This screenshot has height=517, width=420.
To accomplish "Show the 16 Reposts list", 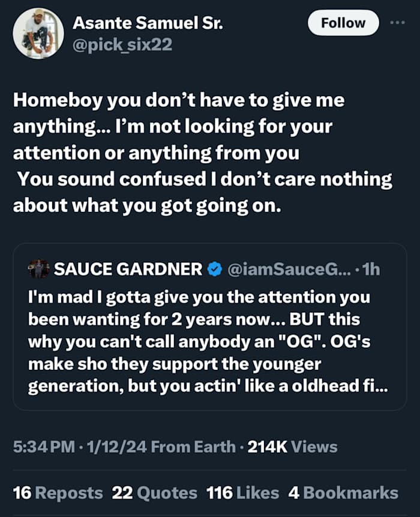I will pyautogui.click(x=58, y=493).
